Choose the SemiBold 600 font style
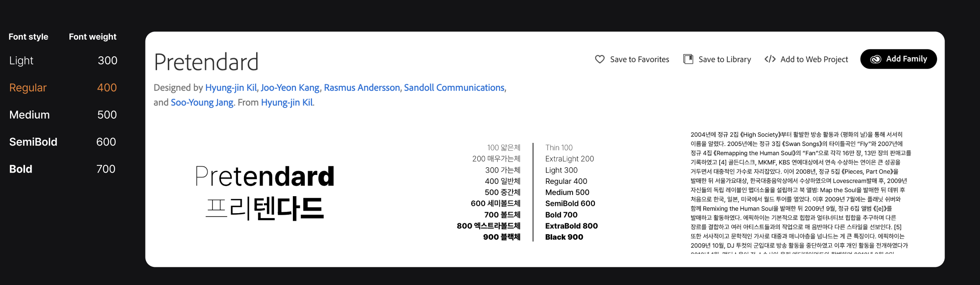Screen dimensions: 980x285 point(33,142)
